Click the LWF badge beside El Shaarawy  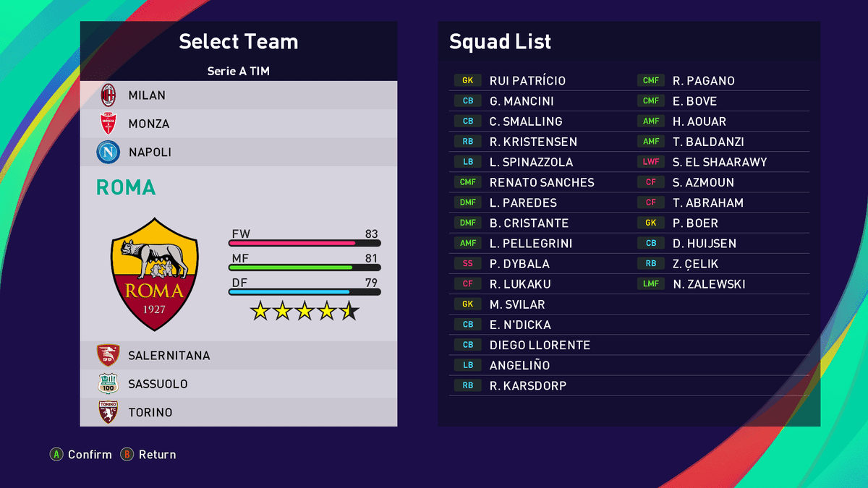[x=651, y=162]
